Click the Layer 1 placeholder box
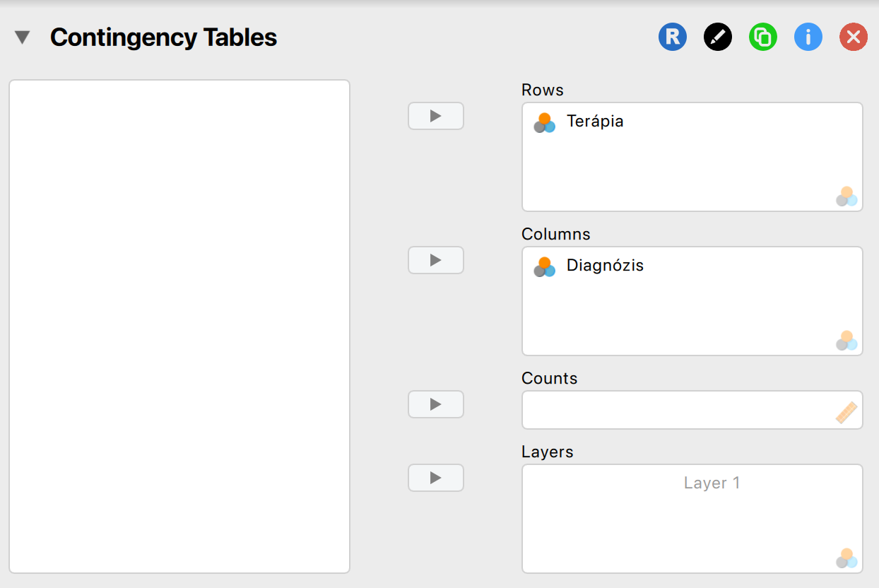 pyautogui.click(x=712, y=483)
